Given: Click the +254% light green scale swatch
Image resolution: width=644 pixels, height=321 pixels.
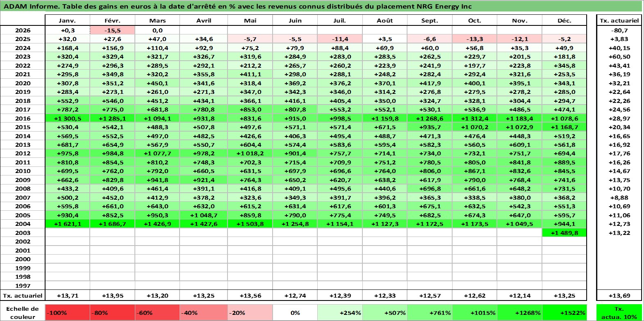Looking at the screenshot, I should [x=340, y=312].
